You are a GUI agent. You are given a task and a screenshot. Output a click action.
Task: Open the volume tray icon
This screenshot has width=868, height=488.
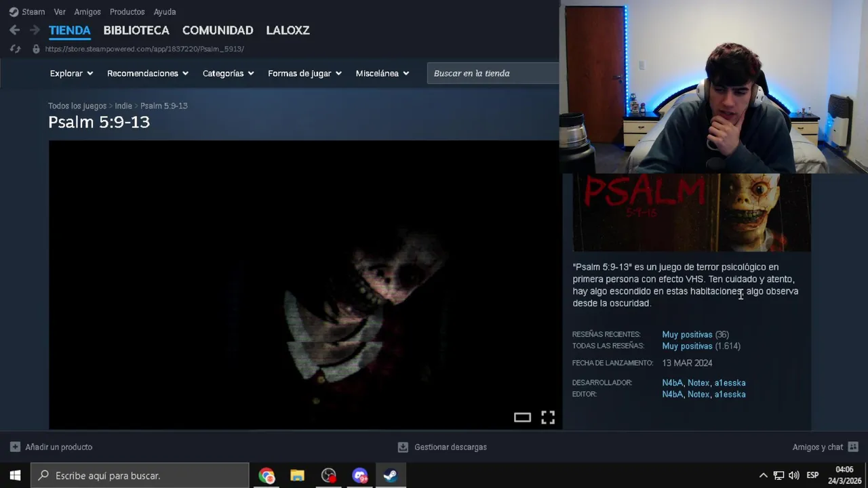(793, 476)
